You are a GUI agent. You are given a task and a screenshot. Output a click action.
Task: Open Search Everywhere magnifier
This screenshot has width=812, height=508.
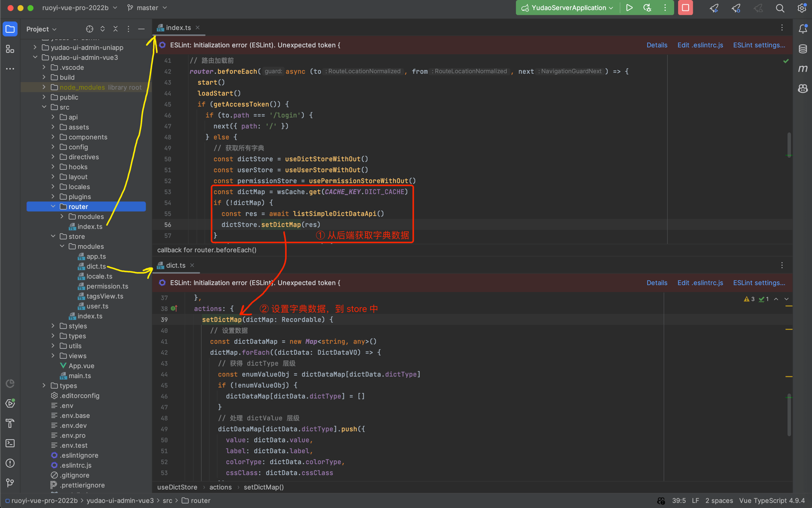tap(780, 8)
